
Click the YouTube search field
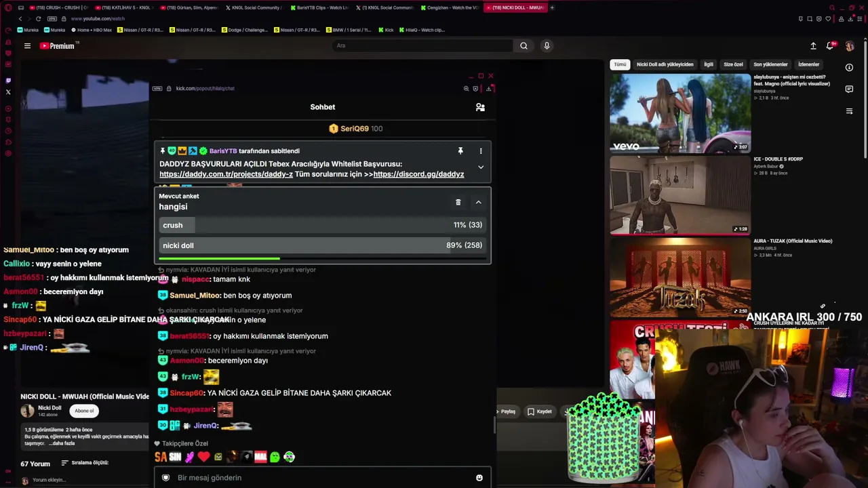point(422,46)
